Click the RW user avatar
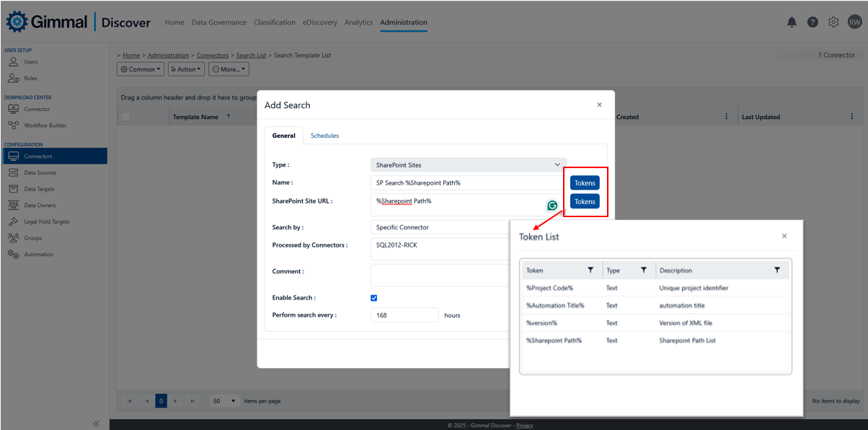The height and width of the screenshot is (430, 868). (854, 22)
